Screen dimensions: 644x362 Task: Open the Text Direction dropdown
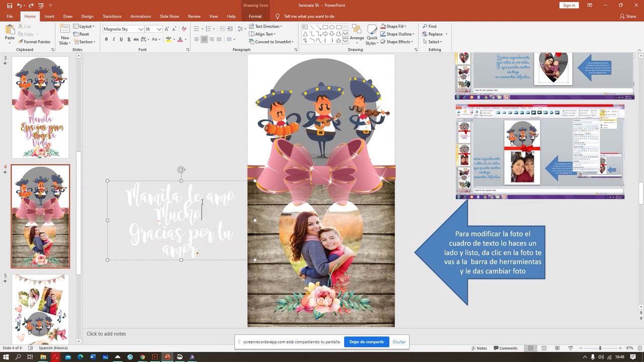(x=266, y=26)
